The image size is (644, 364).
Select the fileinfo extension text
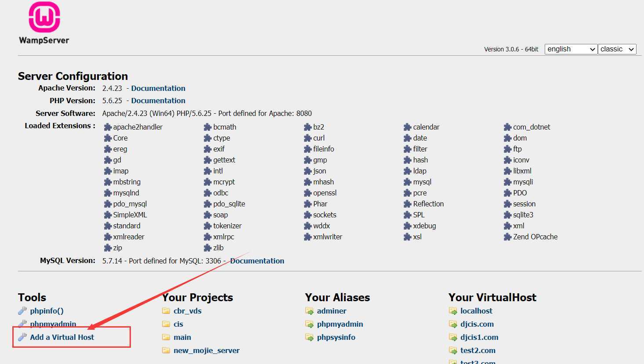[324, 149]
